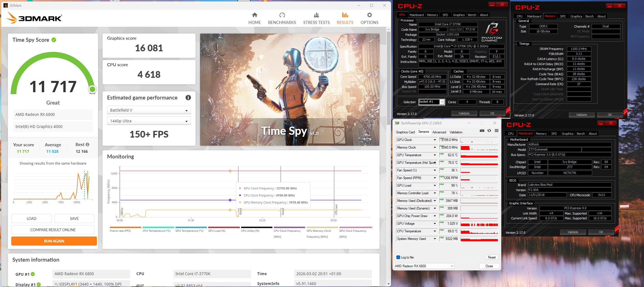Open the AMD Radeon RX 6800 device selector in GPU-Z

tap(424, 266)
